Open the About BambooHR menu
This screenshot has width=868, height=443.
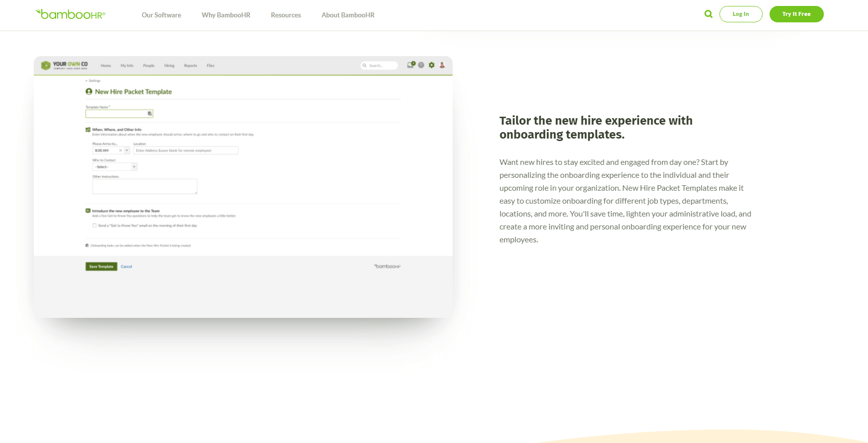click(348, 15)
